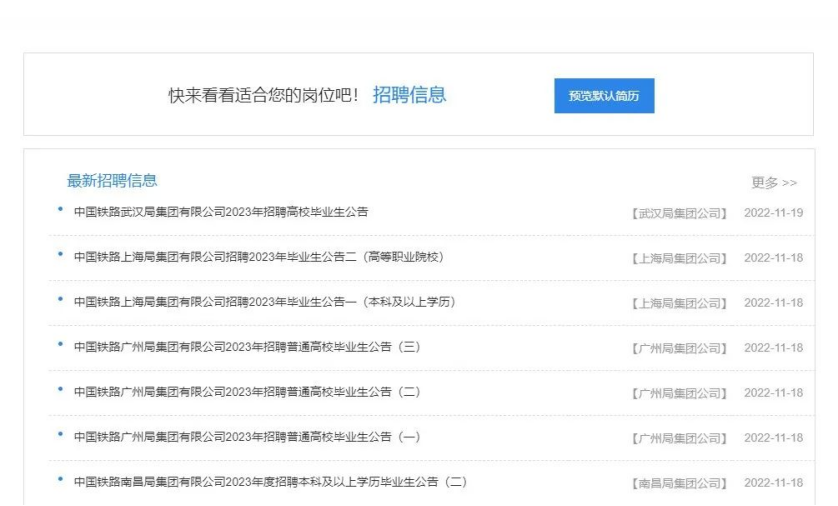Click the date 2022-11-19
Viewport: 838px width, 506px height.
coord(773,213)
